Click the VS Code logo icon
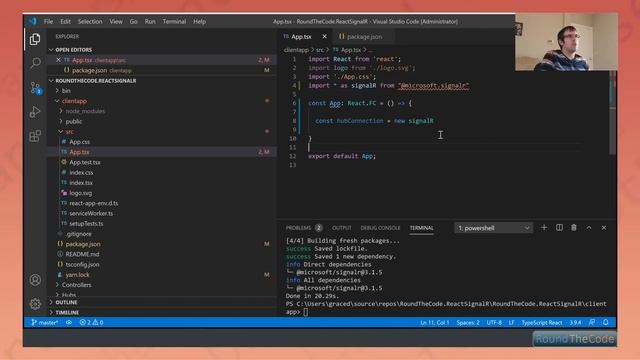 [x=32, y=21]
